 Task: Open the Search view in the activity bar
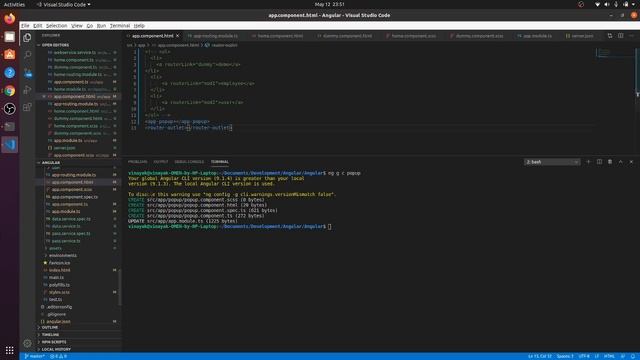(27, 55)
